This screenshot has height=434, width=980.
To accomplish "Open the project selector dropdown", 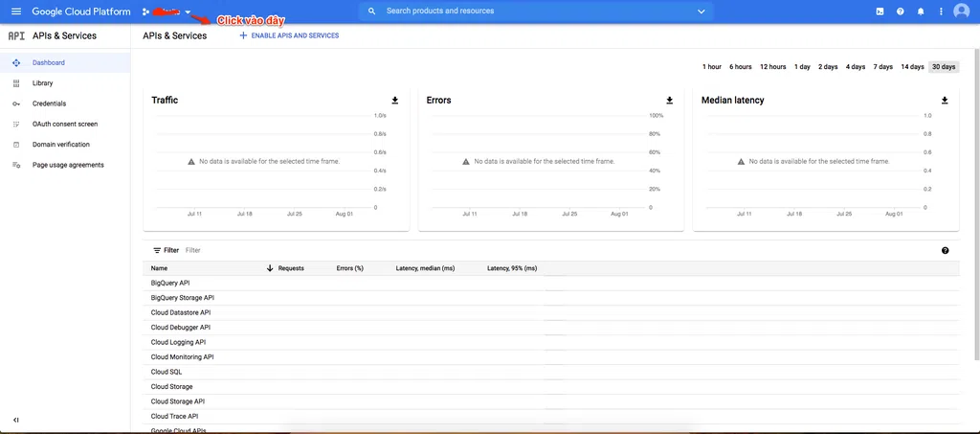I will 167,11.
